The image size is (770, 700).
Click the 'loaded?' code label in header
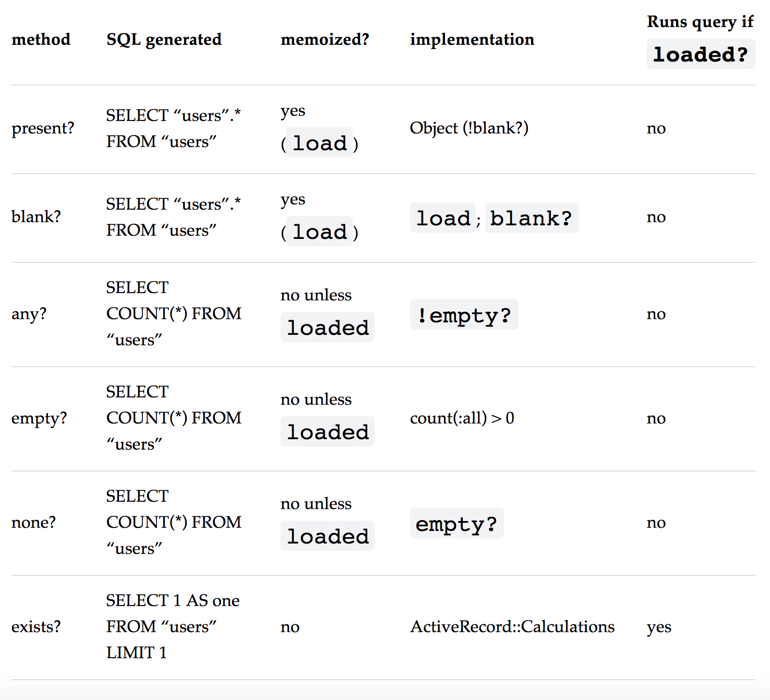[701, 54]
